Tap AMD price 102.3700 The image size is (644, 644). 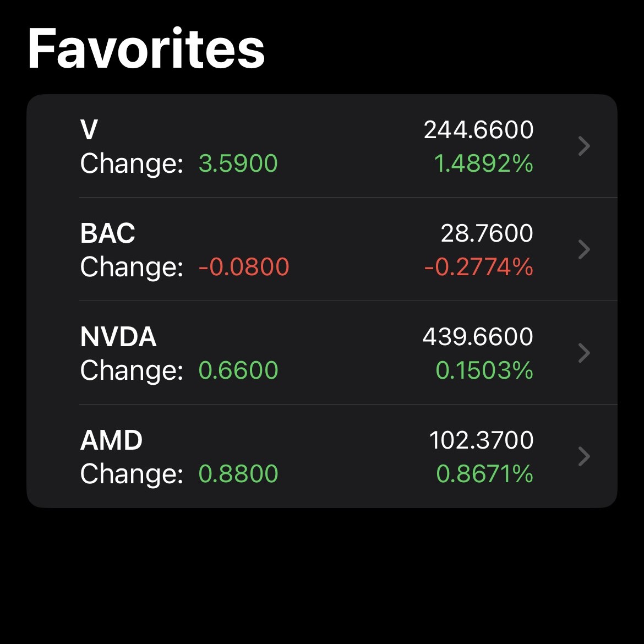[x=481, y=440]
